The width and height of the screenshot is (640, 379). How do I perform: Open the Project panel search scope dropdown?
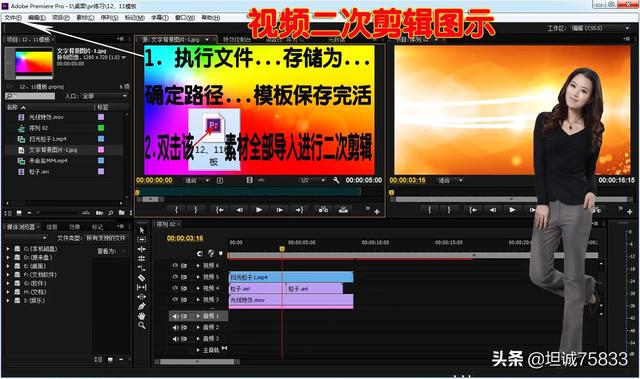(104, 96)
